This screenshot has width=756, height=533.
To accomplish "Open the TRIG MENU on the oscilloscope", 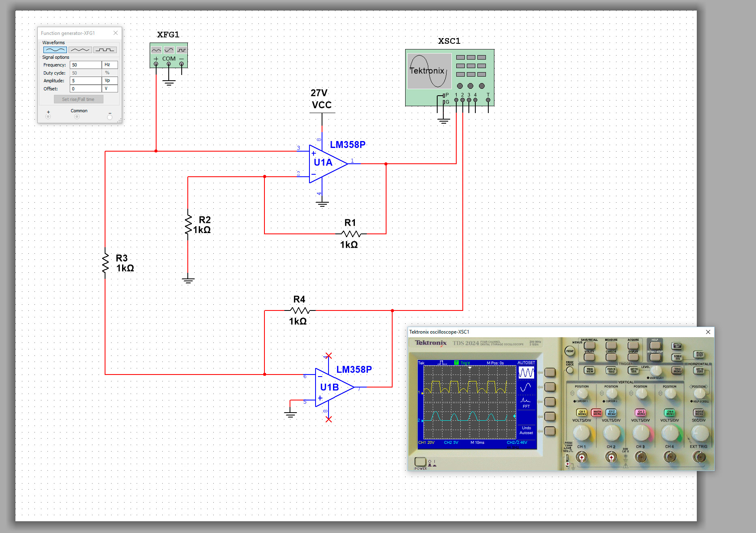I will click(x=677, y=370).
